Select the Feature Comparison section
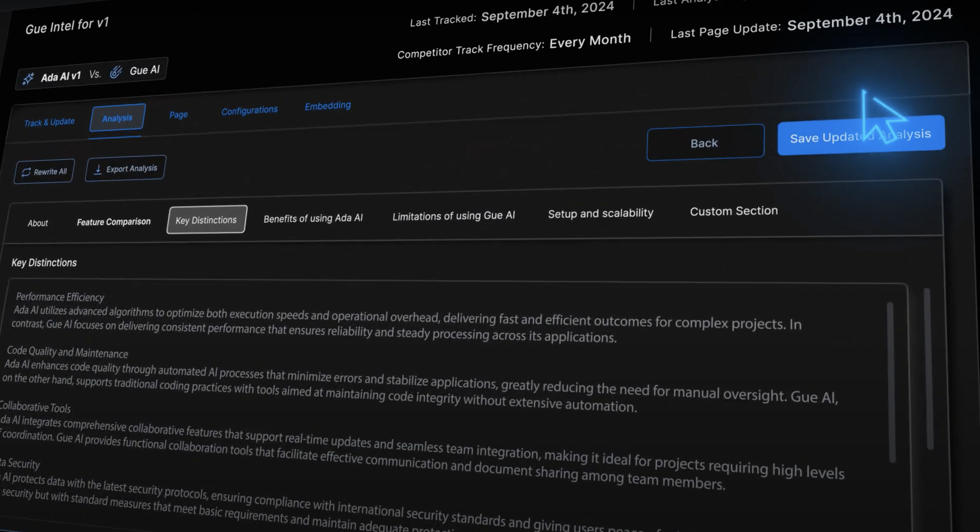 point(113,222)
